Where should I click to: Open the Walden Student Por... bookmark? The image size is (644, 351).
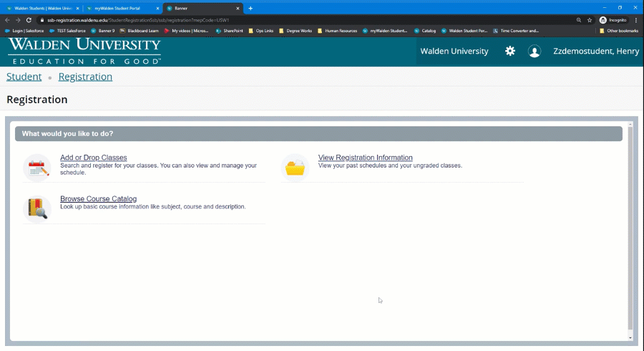tap(464, 31)
